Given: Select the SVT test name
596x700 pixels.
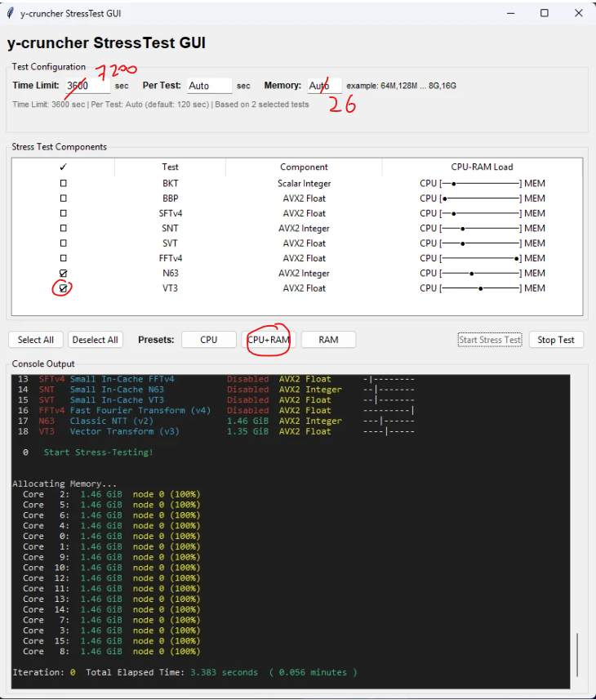Looking at the screenshot, I should (x=170, y=243).
